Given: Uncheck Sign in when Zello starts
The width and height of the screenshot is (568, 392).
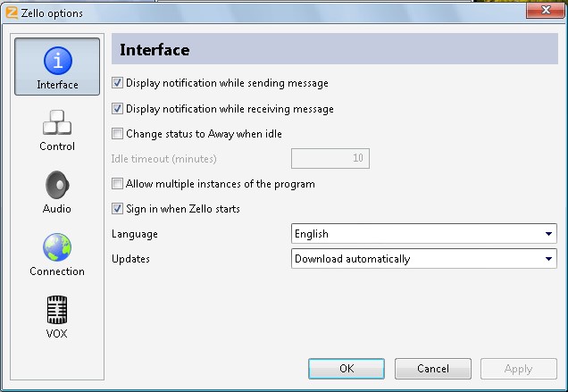Looking at the screenshot, I should [x=118, y=209].
